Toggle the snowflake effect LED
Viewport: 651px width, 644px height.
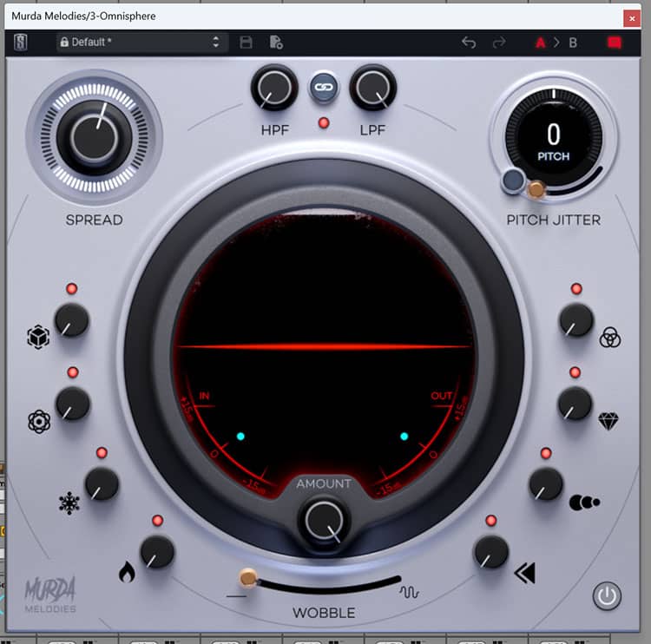pos(102,452)
